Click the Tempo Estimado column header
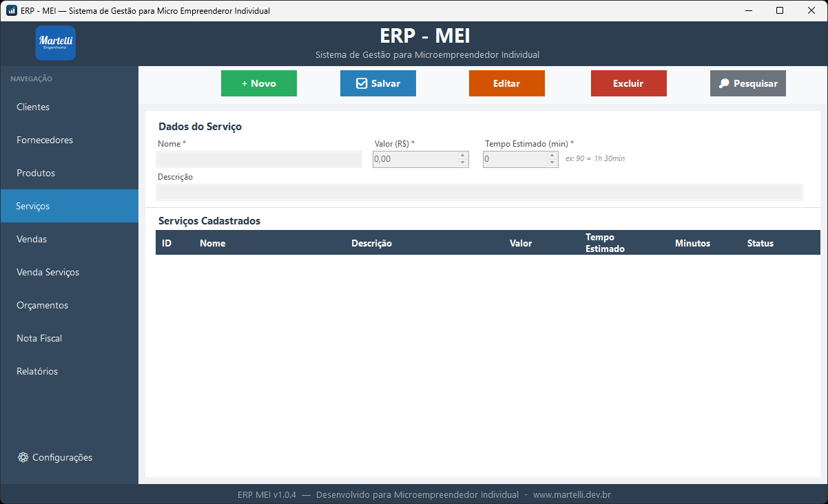 624,243
